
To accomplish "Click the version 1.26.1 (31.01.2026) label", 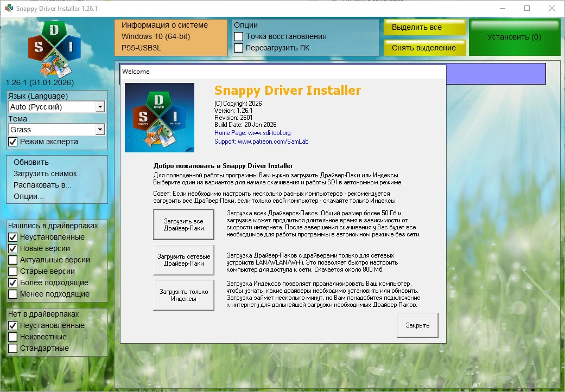I will pyautogui.click(x=40, y=82).
